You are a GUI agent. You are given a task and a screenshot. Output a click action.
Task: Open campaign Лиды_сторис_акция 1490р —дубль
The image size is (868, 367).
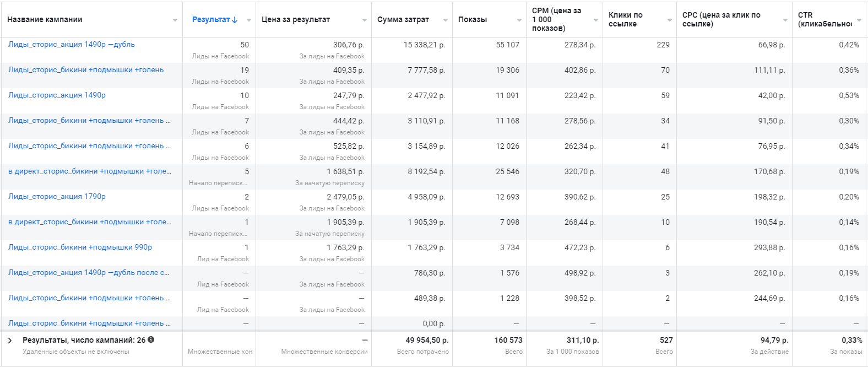point(72,45)
